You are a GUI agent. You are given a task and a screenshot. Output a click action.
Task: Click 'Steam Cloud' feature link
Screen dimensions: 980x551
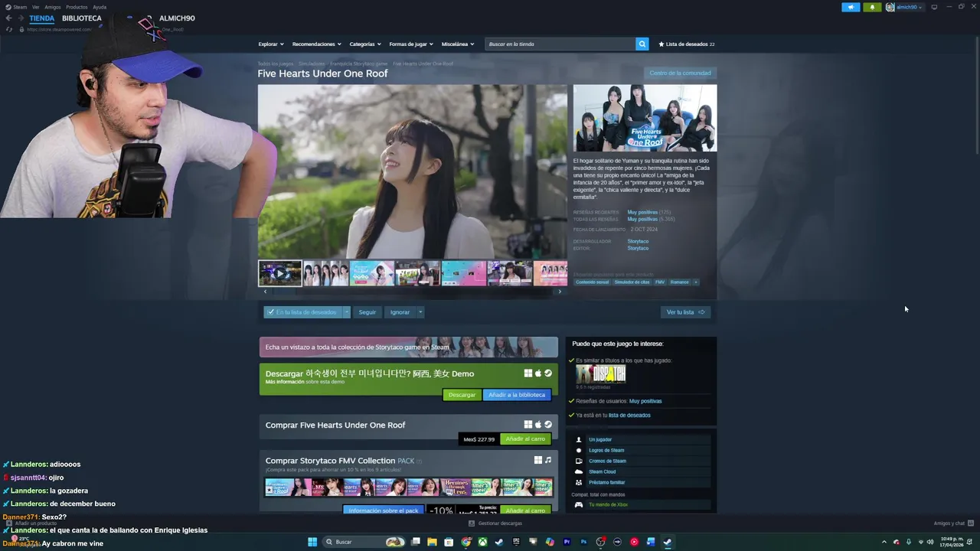point(603,471)
